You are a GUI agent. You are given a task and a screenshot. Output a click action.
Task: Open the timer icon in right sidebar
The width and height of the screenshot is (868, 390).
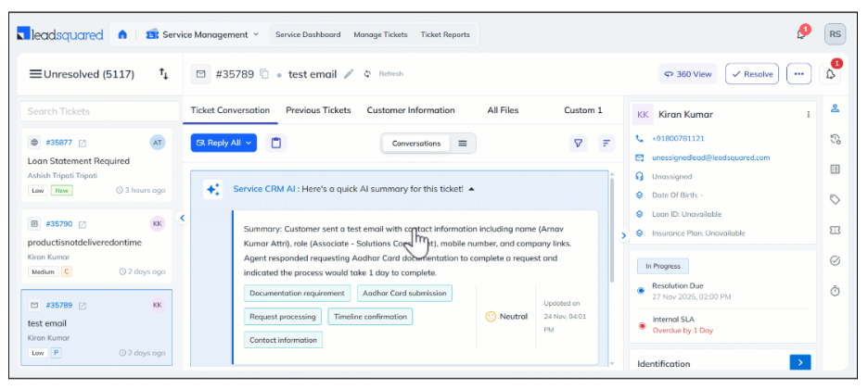(x=835, y=291)
